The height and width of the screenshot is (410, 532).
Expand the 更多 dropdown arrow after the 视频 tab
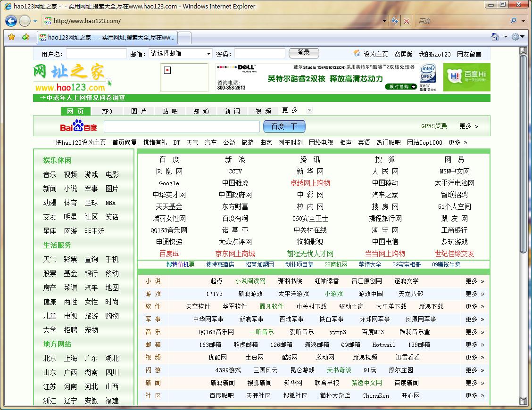[309, 110]
